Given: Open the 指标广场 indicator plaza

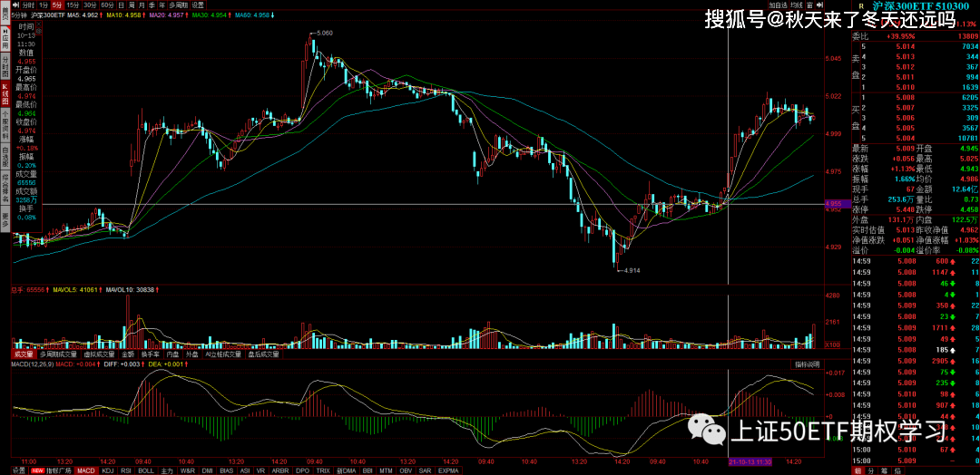Looking at the screenshot, I should 51,470.
